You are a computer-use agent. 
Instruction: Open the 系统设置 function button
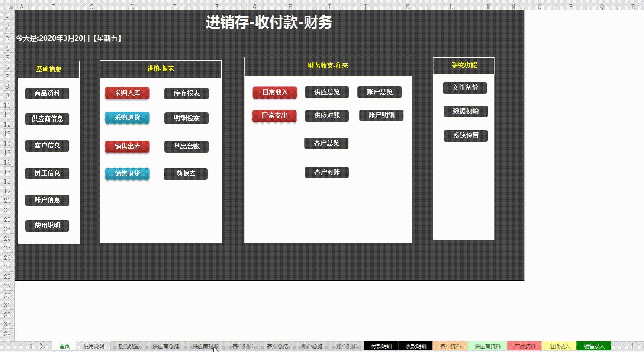tap(466, 136)
